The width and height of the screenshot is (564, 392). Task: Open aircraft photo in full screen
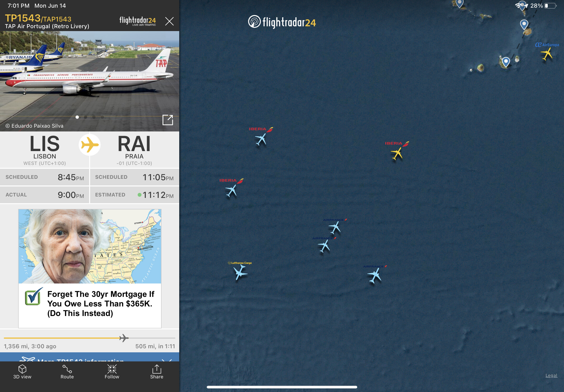pyautogui.click(x=168, y=120)
